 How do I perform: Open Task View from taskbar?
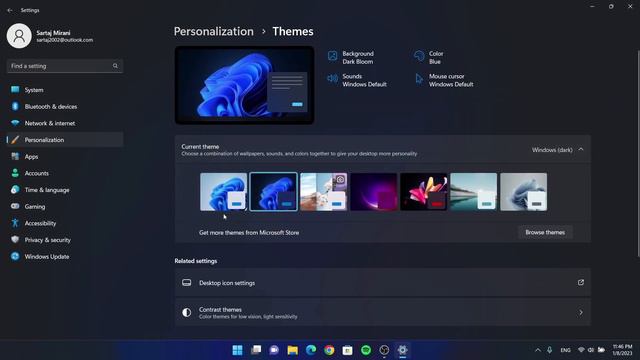256,350
